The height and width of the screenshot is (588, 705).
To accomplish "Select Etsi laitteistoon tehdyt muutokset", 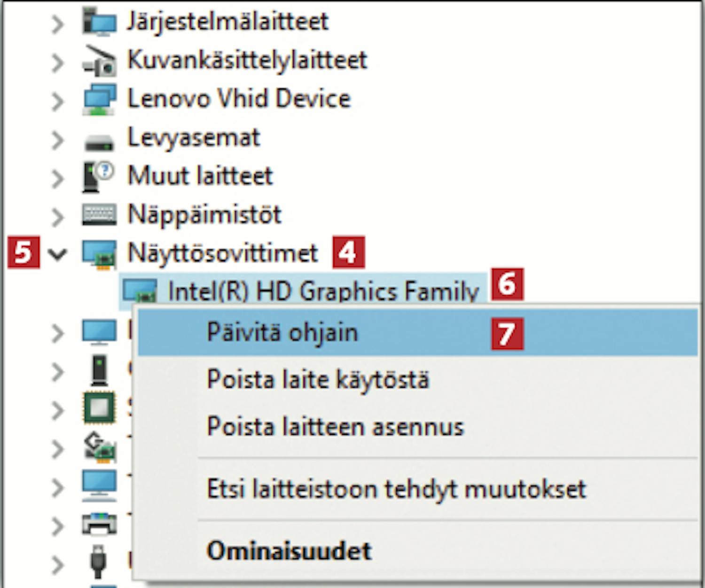I will tap(396, 489).
